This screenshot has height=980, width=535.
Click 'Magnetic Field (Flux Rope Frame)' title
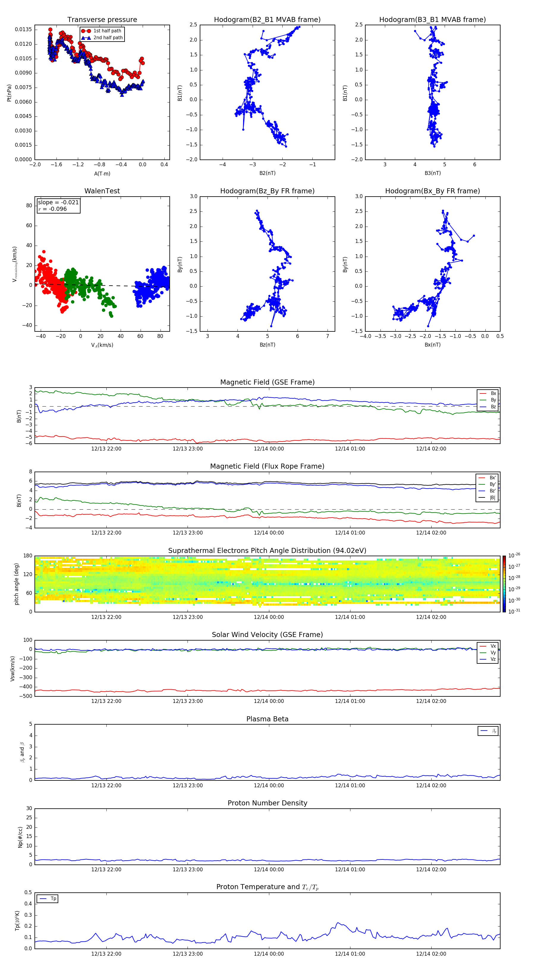coord(267,466)
